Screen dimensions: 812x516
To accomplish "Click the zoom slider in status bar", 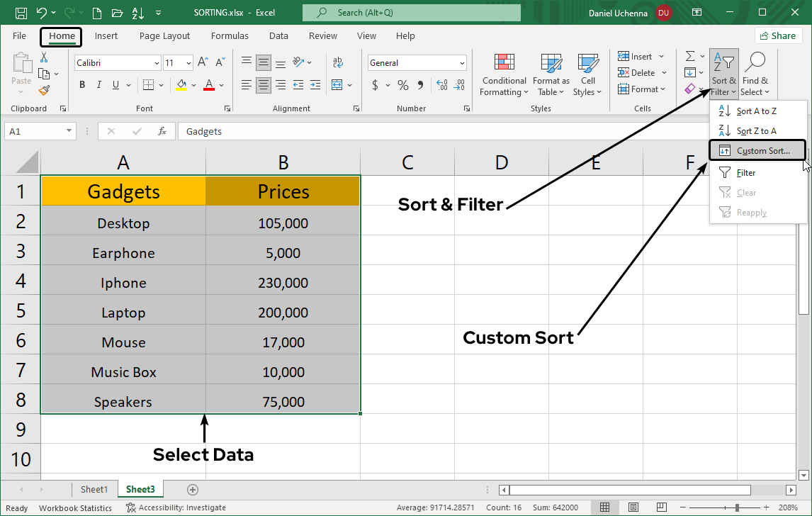I will [x=737, y=507].
